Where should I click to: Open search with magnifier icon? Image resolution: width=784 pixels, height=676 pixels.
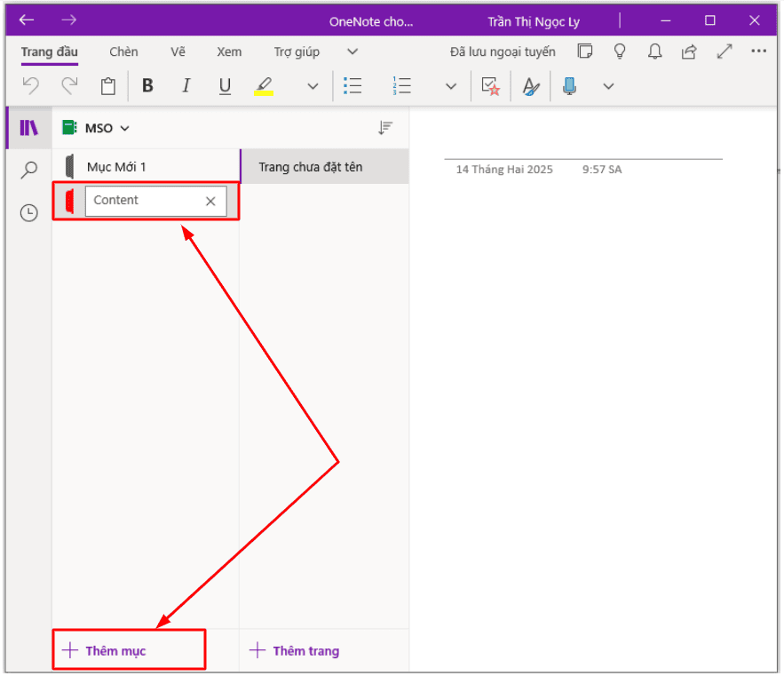(29, 171)
